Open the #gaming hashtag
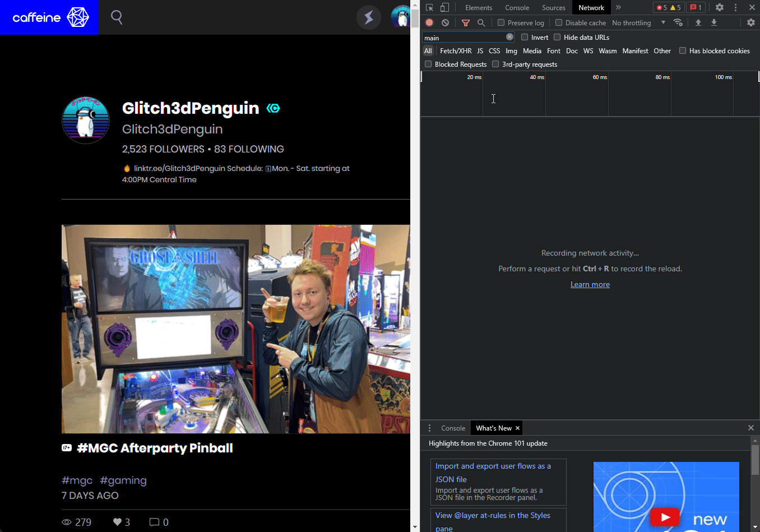This screenshot has width=760, height=532. pos(123,480)
